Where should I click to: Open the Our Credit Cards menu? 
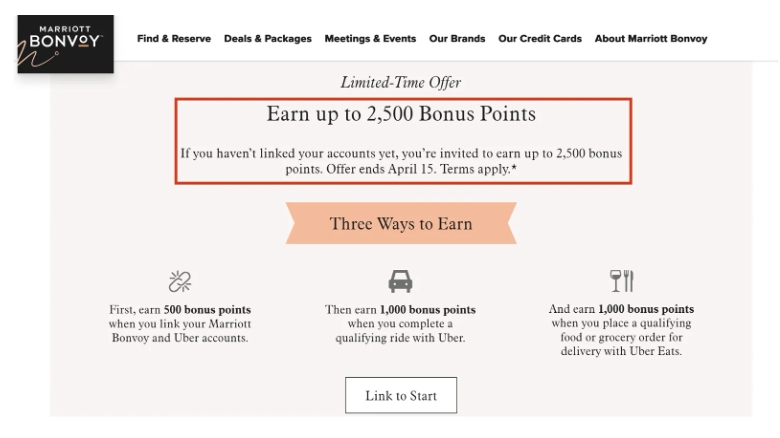click(540, 38)
